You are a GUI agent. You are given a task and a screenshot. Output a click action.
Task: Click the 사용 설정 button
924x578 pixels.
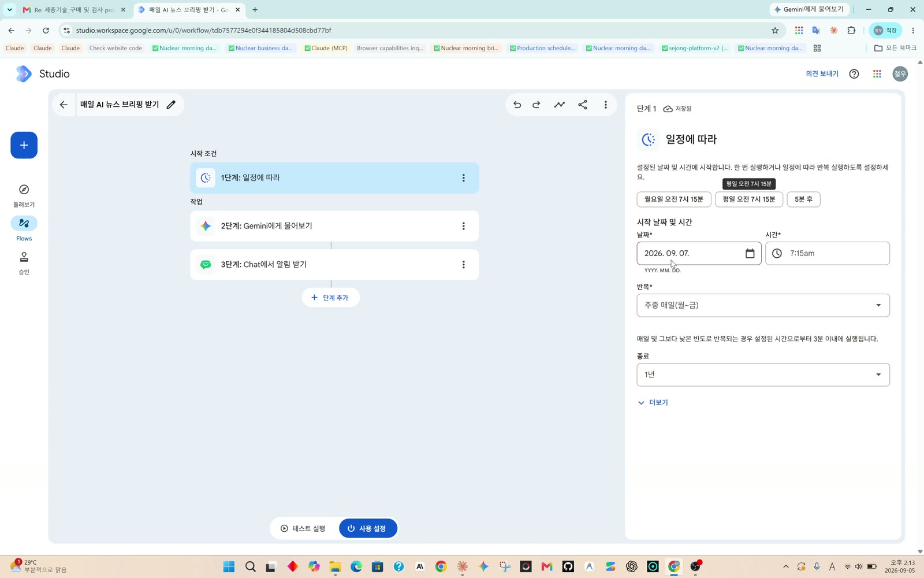368,528
